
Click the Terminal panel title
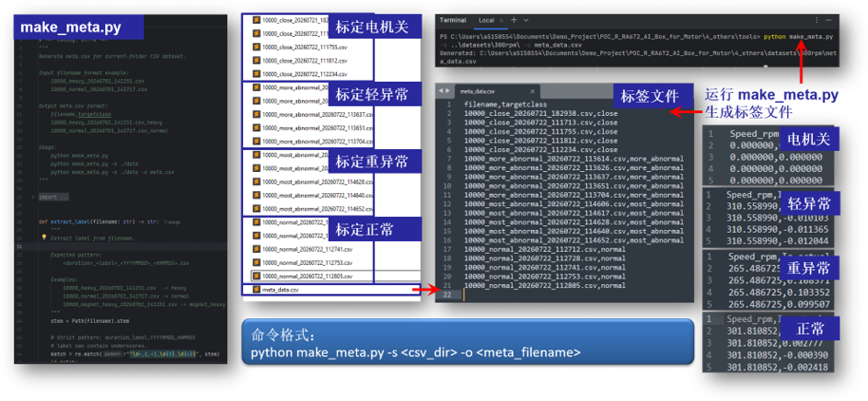pyautogui.click(x=452, y=20)
